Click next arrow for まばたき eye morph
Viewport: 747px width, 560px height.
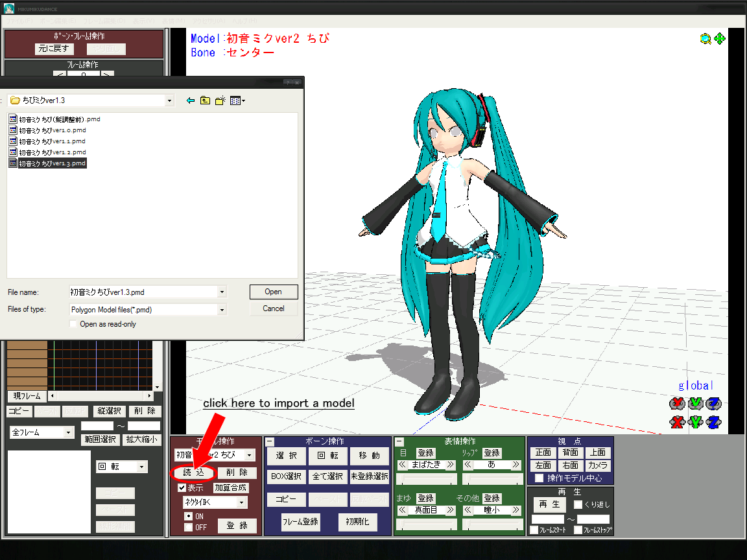click(x=450, y=465)
